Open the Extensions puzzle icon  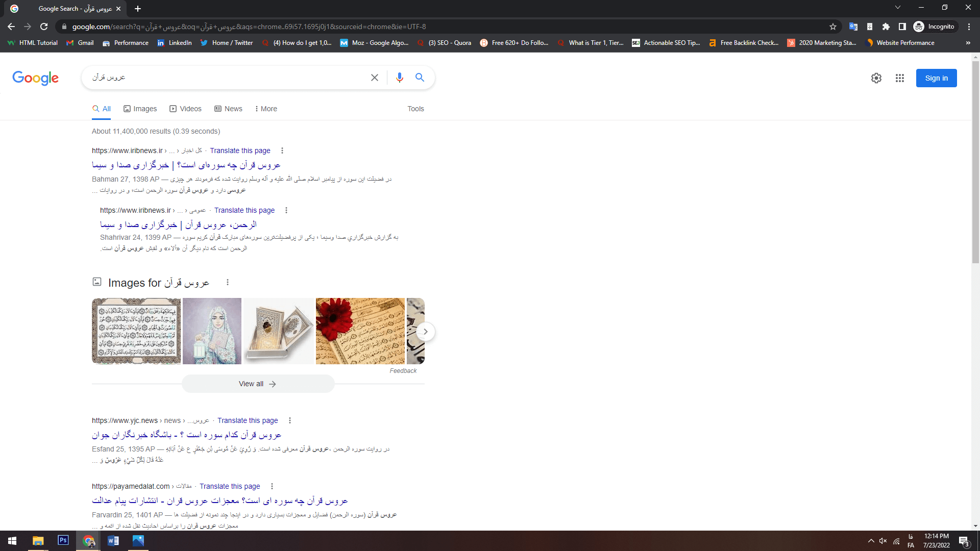[x=886, y=27]
